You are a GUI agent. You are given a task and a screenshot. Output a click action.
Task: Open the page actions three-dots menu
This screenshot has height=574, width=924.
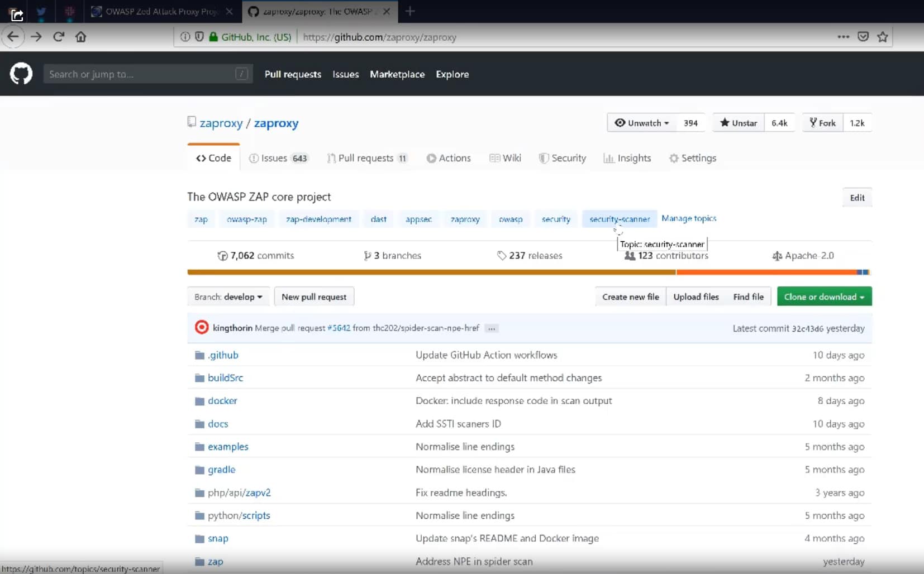pos(844,37)
